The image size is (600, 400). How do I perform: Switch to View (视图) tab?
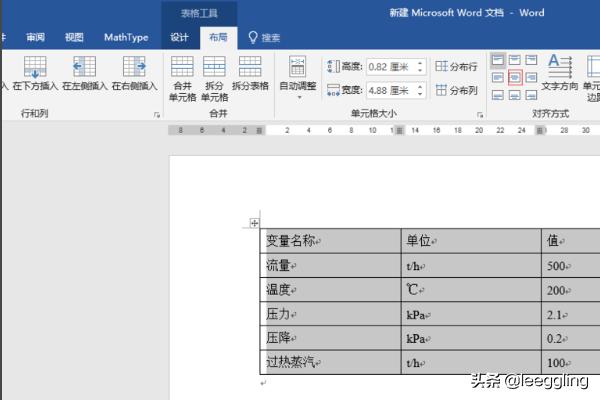(x=74, y=38)
